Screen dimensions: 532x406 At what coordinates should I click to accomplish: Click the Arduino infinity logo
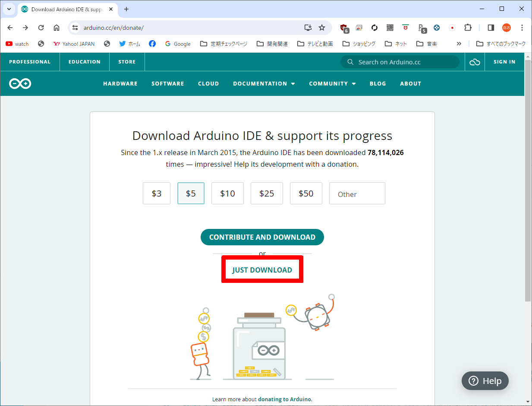(x=20, y=84)
